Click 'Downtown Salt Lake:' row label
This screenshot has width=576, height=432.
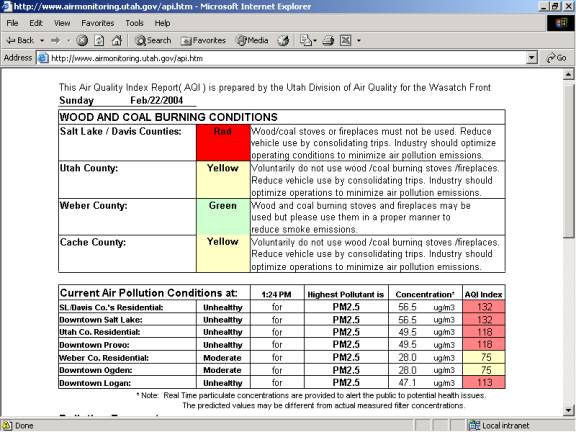pyautogui.click(x=101, y=320)
